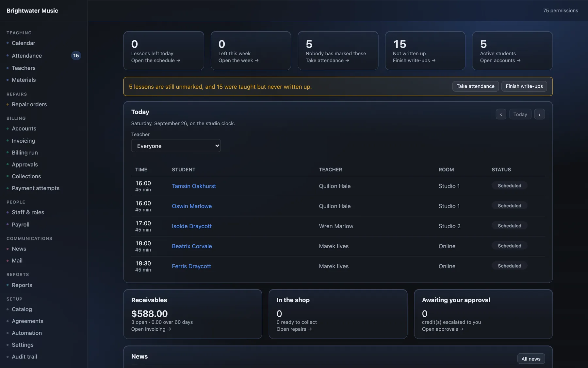Click the All news button
The width and height of the screenshot is (588, 368).
[531, 359]
